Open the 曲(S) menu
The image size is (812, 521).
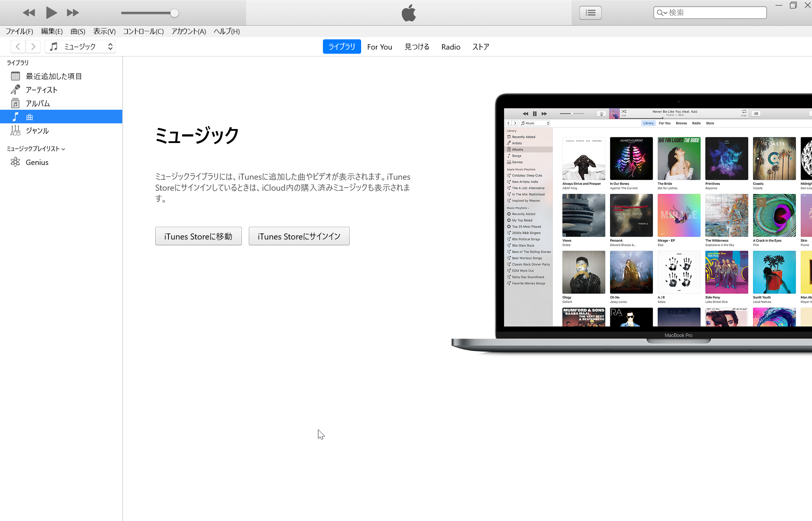tap(78, 31)
